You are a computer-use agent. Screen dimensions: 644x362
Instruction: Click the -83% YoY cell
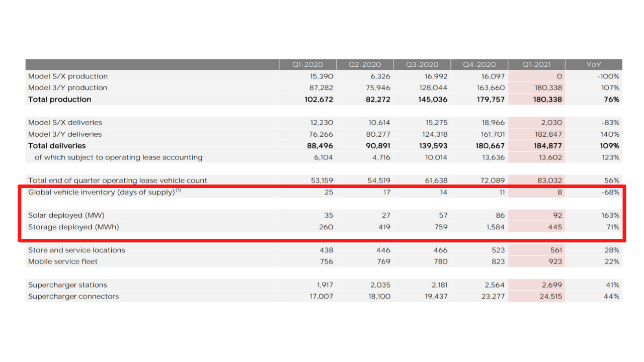click(x=611, y=123)
